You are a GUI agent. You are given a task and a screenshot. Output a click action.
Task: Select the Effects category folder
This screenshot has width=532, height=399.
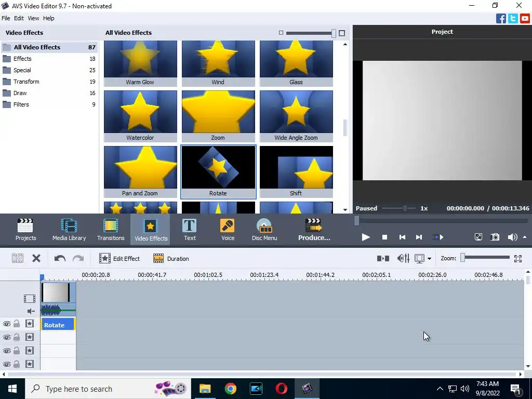(x=49, y=59)
